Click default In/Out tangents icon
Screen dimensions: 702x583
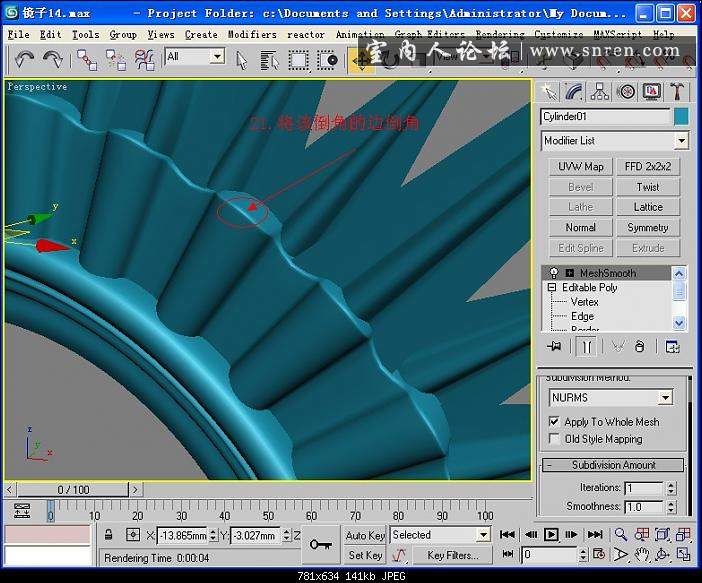pyautogui.click(x=398, y=555)
